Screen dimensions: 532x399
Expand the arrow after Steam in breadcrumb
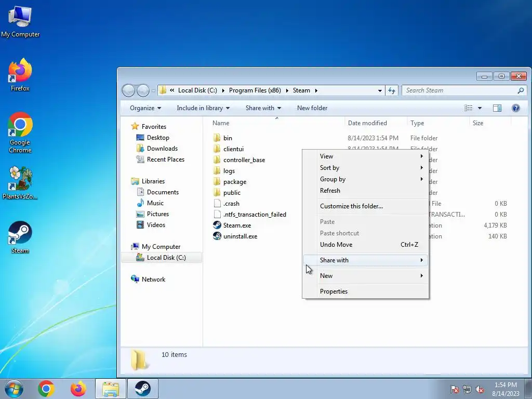tap(316, 90)
